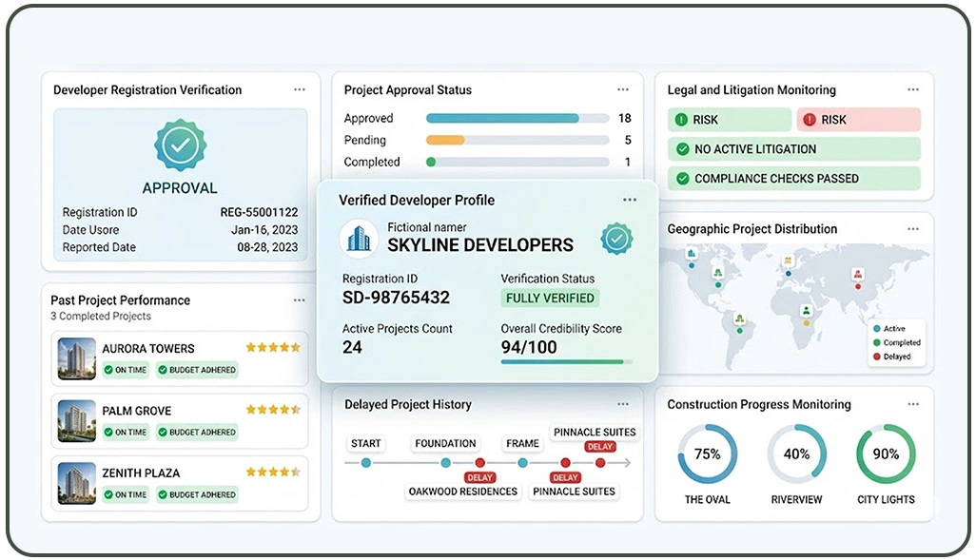Click THE OVAL 75% progress ring
The width and height of the screenshot is (976, 560).
pyautogui.click(x=707, y=454)
